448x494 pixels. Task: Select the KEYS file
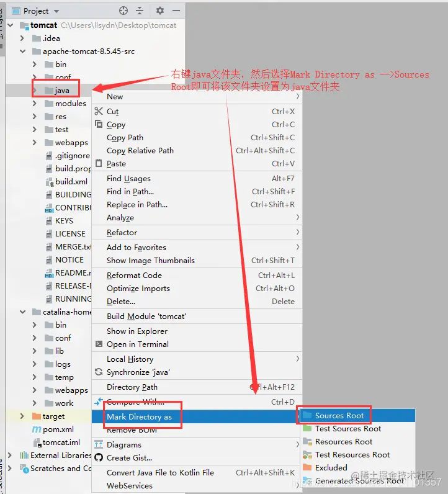click(64, 220)
